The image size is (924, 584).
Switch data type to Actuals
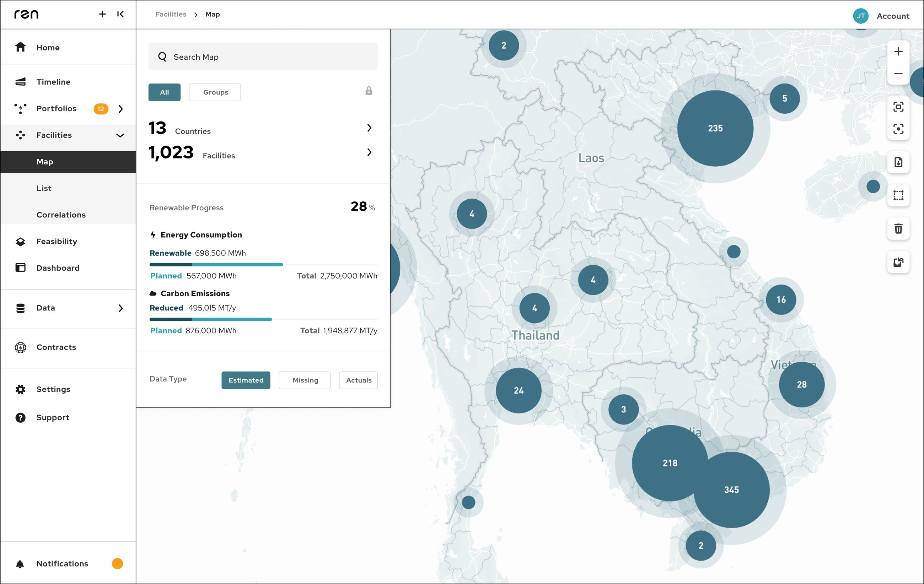coord(358,380)
